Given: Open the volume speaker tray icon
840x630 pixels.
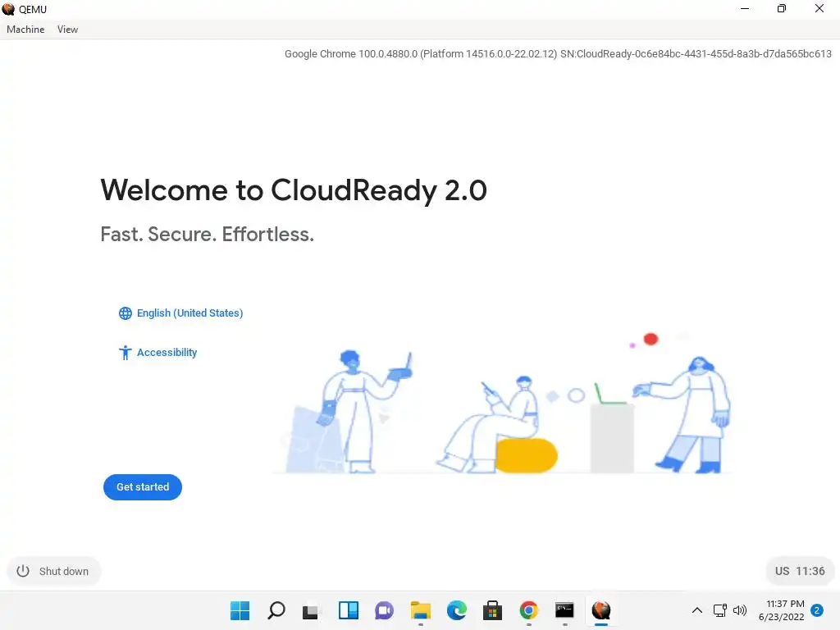Looking at the screenshot, I should [740, 610].
